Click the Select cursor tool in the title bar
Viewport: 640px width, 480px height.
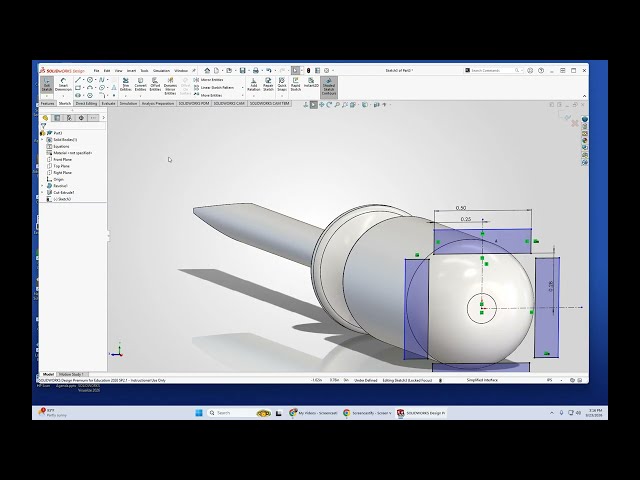pyautogui.click(x=295, y=70)
